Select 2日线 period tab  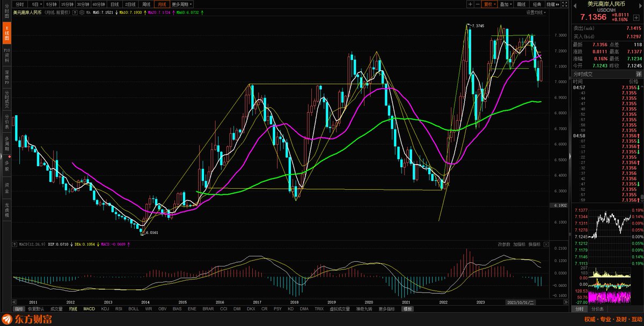click(x=130, y=4)
